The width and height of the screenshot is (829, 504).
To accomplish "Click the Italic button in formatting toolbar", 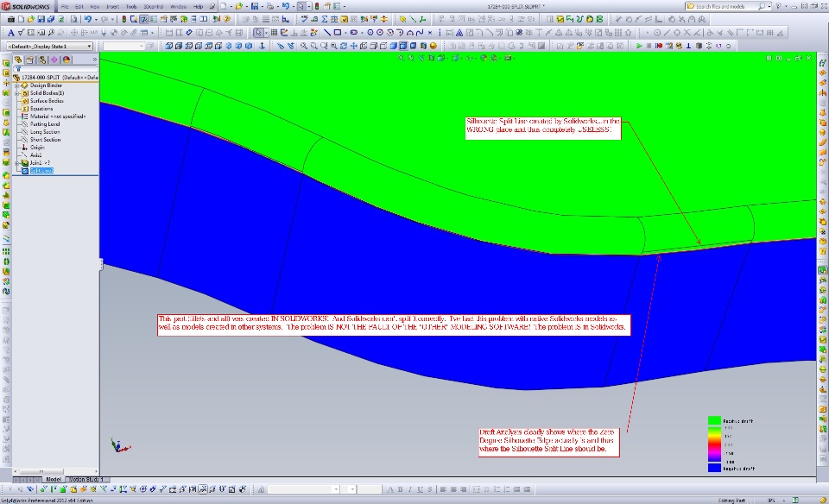I will [x=409, y=489].
